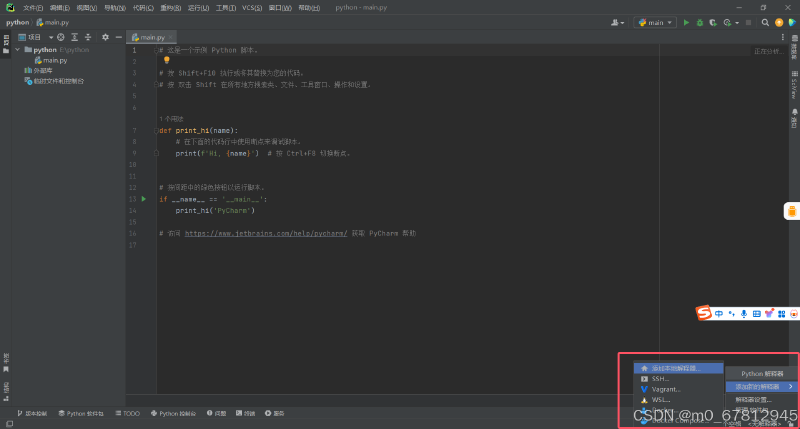Image resolution: width=800 pixels, height=429 pixels.
Task: Click the yellow light bulb intention icon
Action: (166, 60)
